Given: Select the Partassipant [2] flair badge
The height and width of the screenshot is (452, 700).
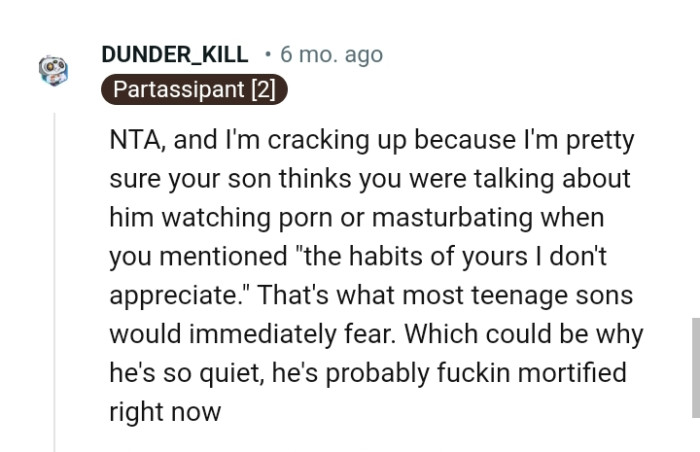Looking at the screenshot, I should 195,89.
